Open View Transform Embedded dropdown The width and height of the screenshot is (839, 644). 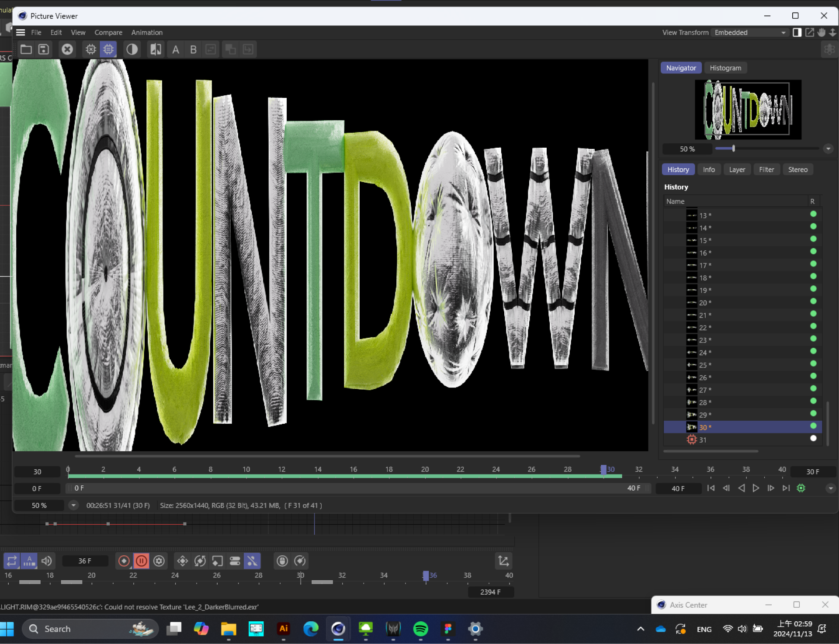click(750, 32)
